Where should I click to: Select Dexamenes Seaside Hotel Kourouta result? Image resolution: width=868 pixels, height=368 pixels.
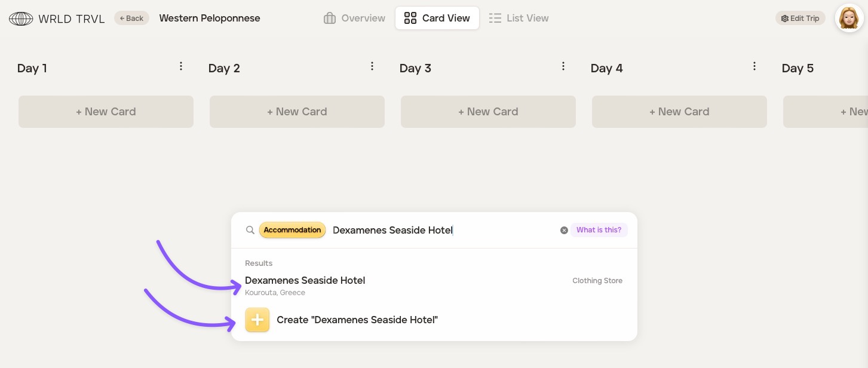point(305,285)
